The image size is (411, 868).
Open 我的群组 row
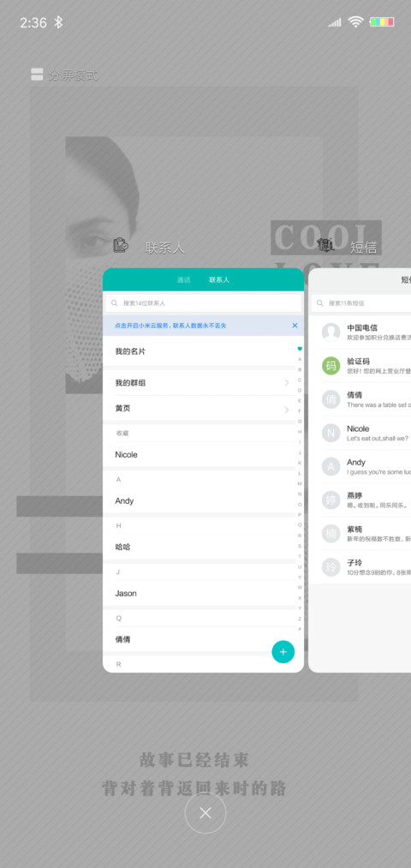tap(200, 382)
